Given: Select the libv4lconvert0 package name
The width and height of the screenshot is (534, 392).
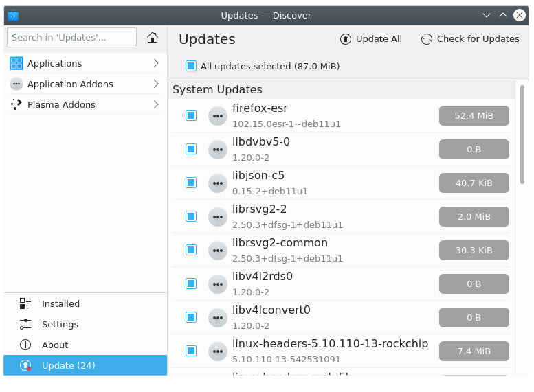Looking at the screenshot, I should 271,310.
